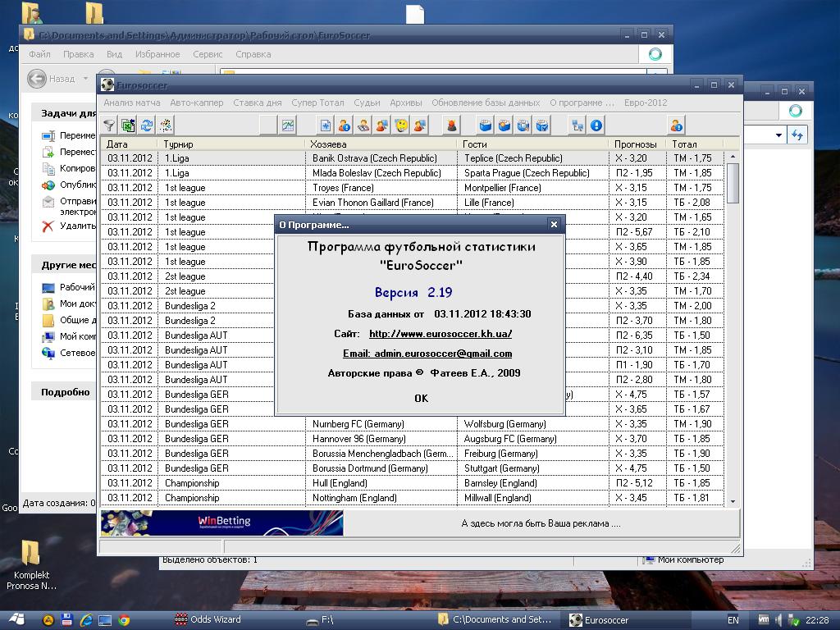Click the scroll down arrow of match table

pyautogui.click(x=733, y=502)
